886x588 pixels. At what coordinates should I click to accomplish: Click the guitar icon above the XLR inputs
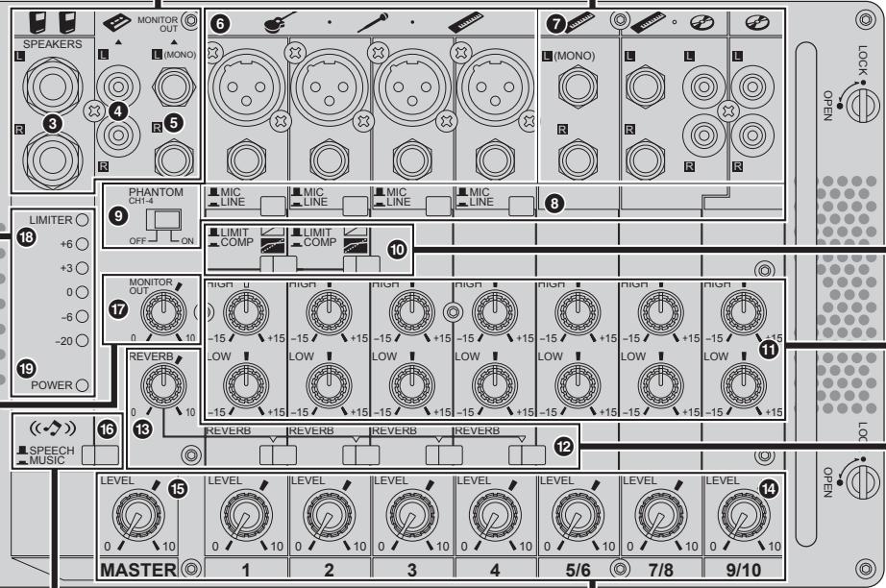click(x=281, y=21)
